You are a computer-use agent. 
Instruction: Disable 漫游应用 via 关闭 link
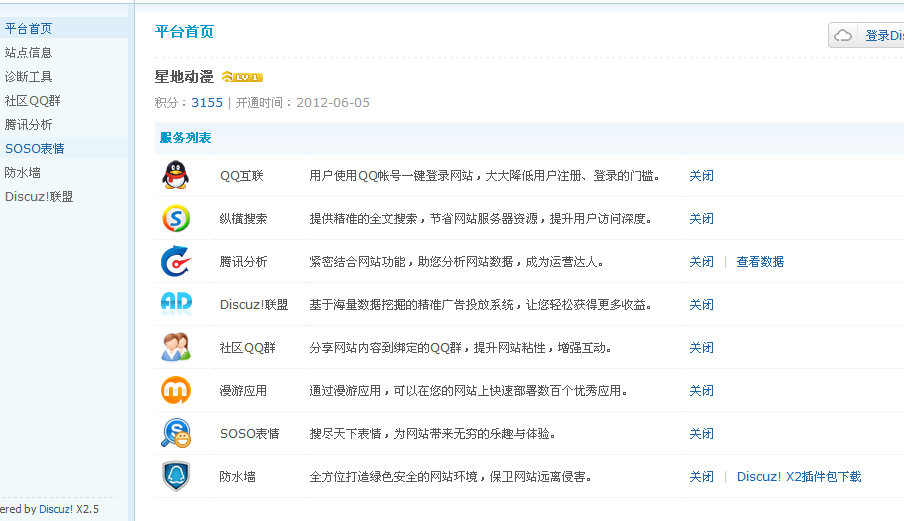tap(702, 391)
